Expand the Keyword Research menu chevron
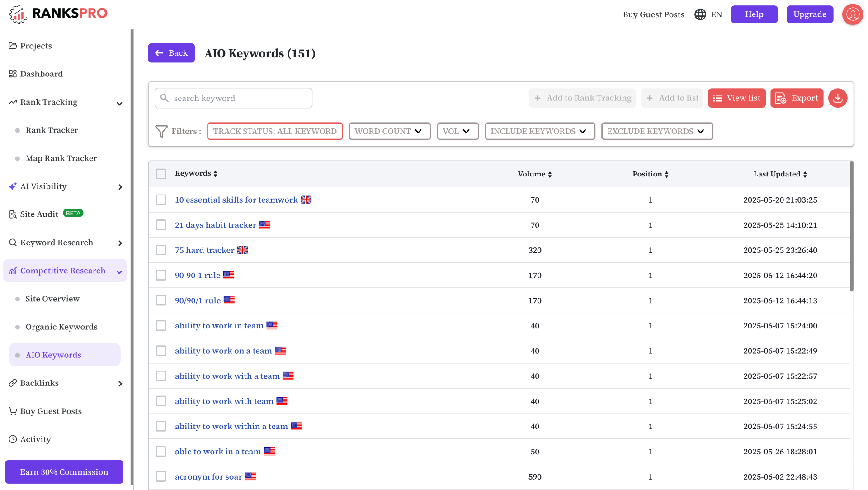 point(120,243)
